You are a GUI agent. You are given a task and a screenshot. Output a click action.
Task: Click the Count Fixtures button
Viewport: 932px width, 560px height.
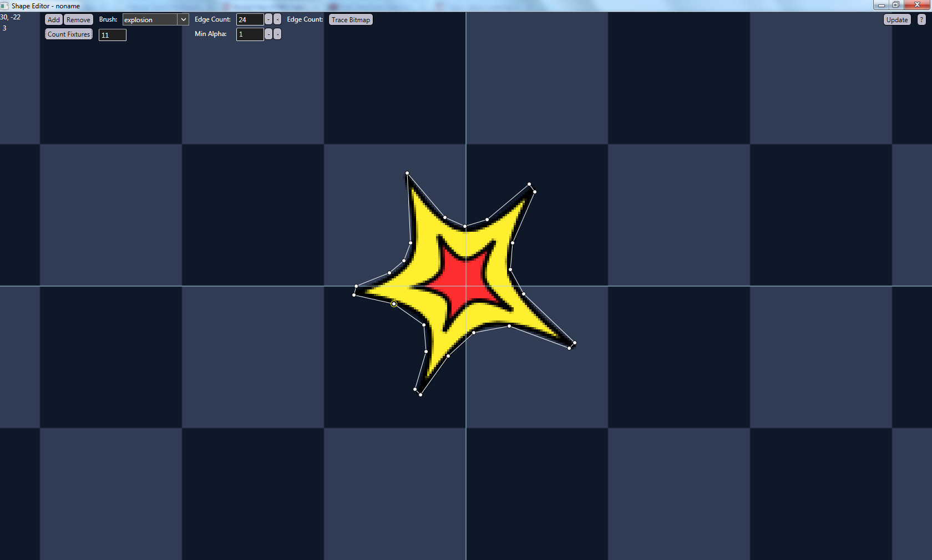69,34
